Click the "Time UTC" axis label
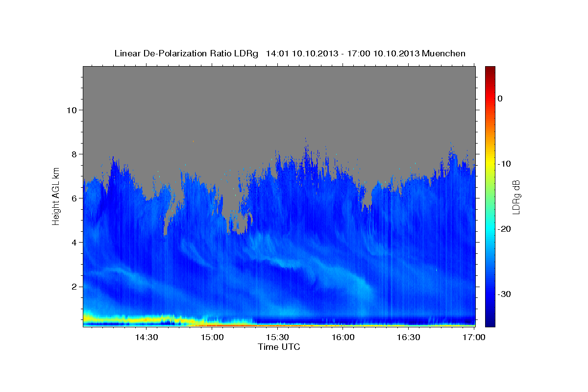Viewport: 588px width, 392px height. [279, 347]
